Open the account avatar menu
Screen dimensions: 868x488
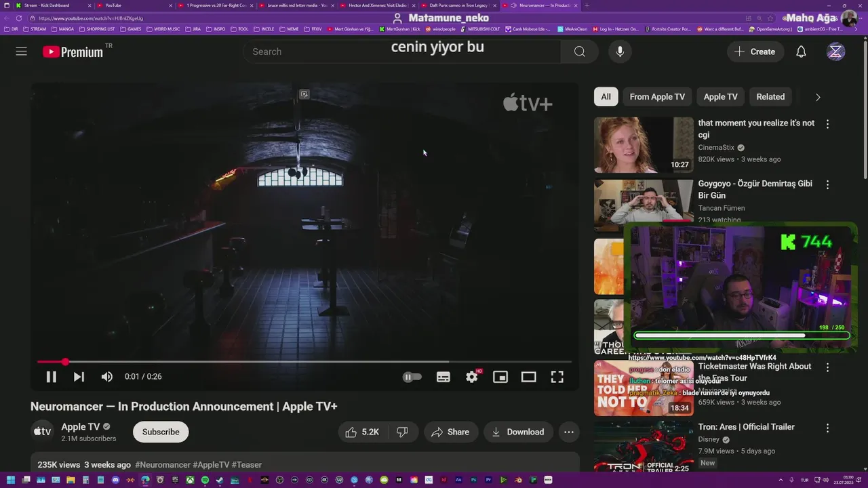836,52
